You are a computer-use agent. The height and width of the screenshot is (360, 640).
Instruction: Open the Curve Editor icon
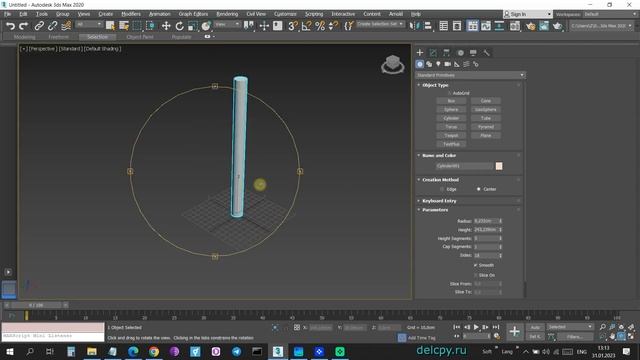(486, 26)
